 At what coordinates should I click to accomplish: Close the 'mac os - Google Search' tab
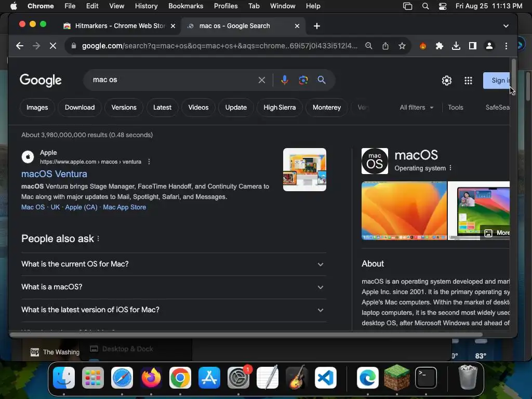click(x=297, y=26)
